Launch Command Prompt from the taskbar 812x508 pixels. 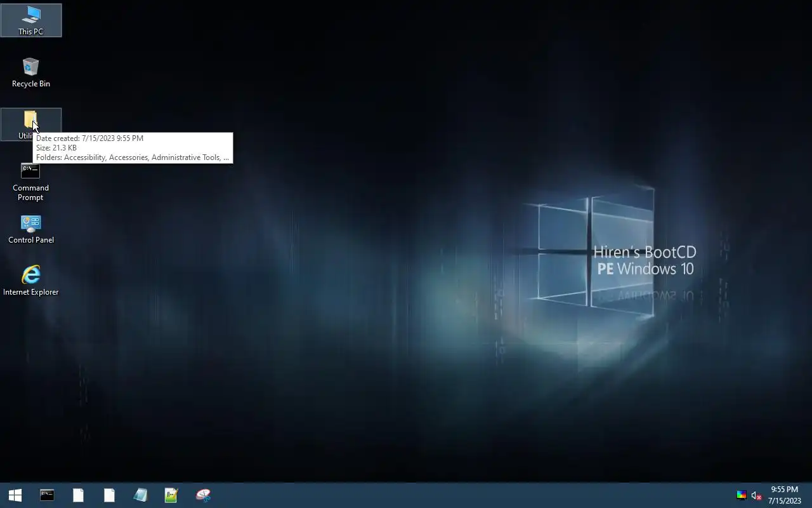(x=47, y=495)
